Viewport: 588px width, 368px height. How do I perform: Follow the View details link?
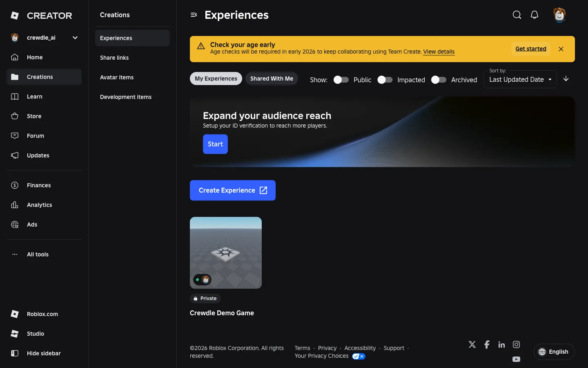pos(439,52)
